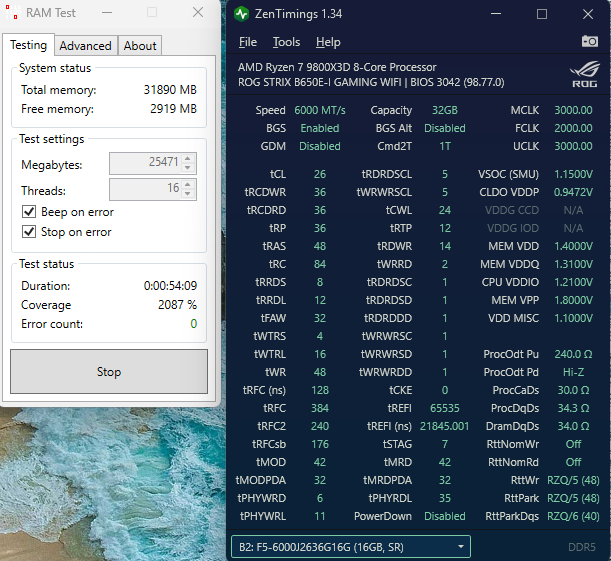Increase Threads with the up stepper arrow
611x561 pixels.
pos(188,185)
